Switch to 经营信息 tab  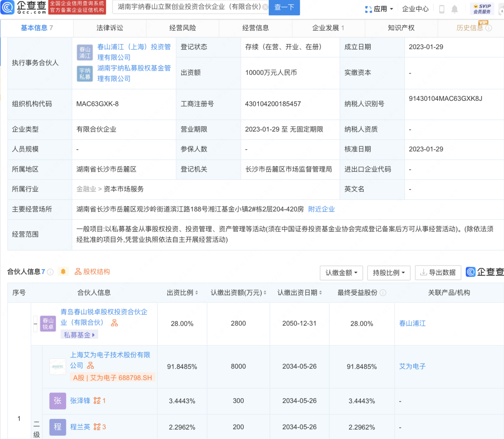(x=255, y=28)
